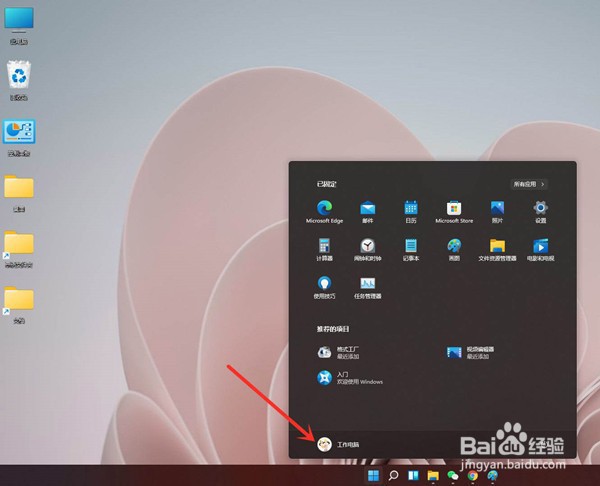Image resolution: width=600 pixels, height=486 pixels.
Task: Open Task View on the taskbar
Action: click(413, 475)
